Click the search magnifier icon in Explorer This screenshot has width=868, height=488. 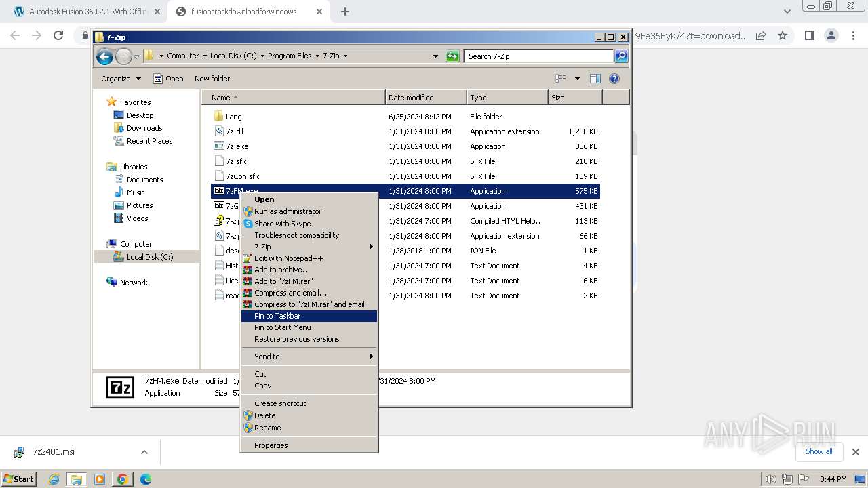(621, 56)
